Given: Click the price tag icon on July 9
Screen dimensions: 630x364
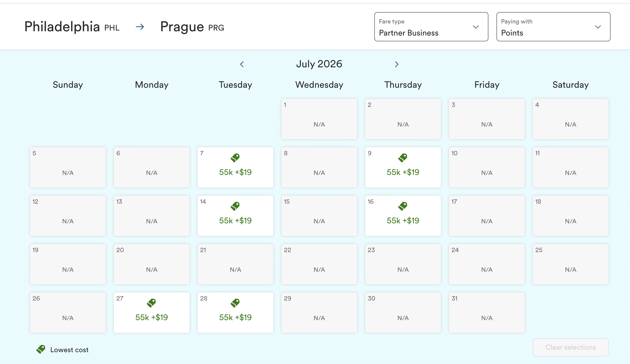Looking at the screenshot, I should pyautogui.click(x=403, y=158).
